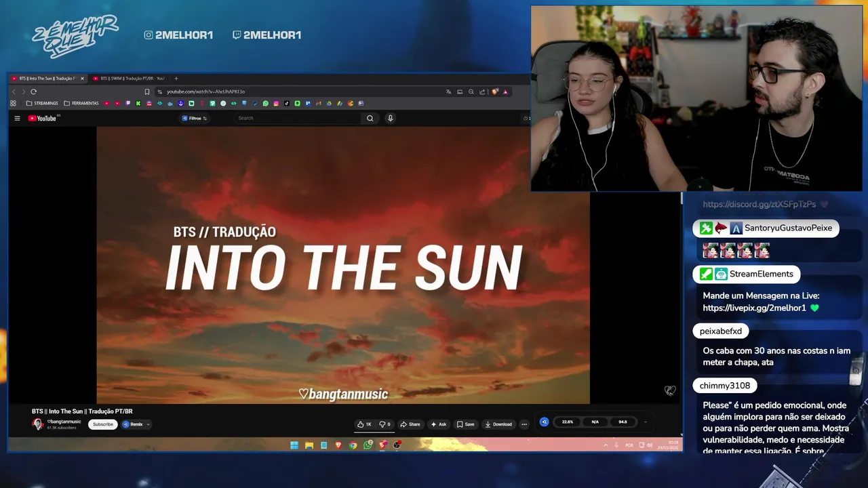This screenshot has width=868, height=488.
Task: Like the video with thumbs up
Action: coord(364,424)
